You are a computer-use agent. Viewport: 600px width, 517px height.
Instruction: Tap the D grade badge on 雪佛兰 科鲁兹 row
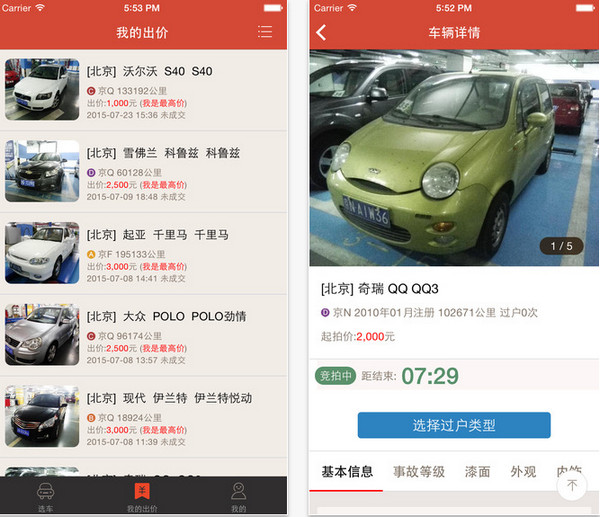[91, 173]
